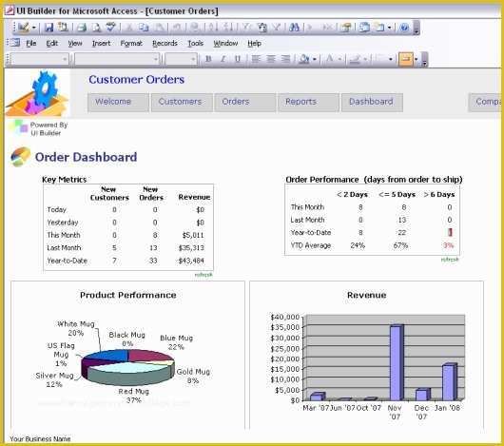Click the 67% YTD Average value
Image resolution: width=504 pixels, height=446 pixels.
click(400, 245)
